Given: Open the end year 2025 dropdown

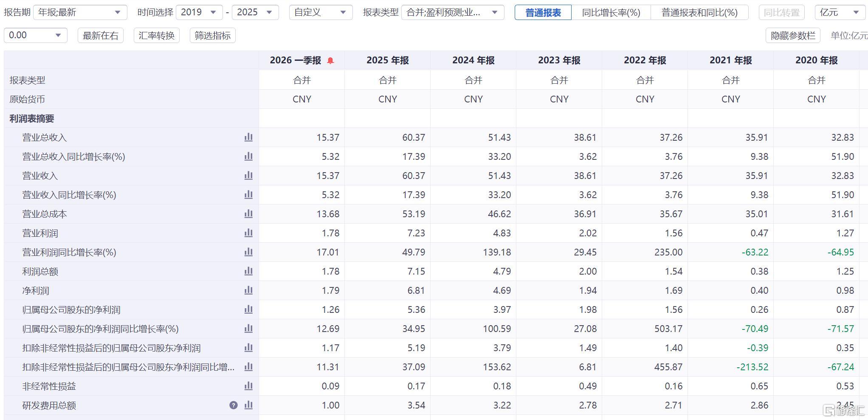Looking at the screenshot, I should (255, 12).
